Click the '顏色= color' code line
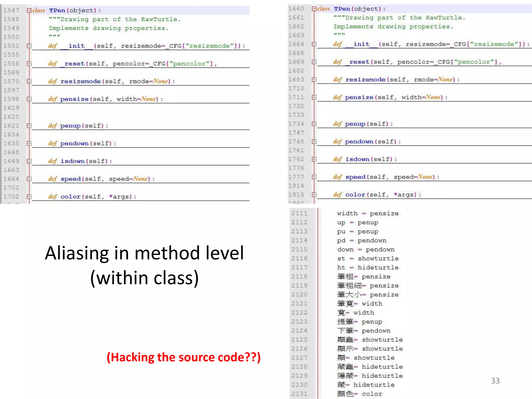The image size is (532, 399). point(360,394)
